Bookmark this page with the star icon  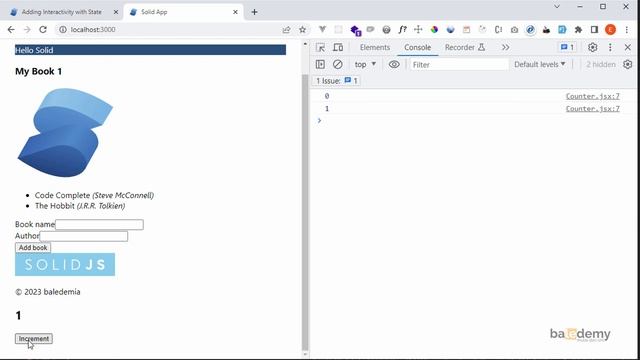[x=302, y=29]
